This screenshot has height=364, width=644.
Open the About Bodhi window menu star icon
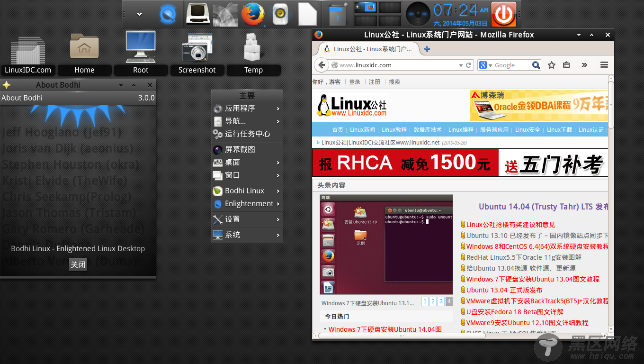[x=7, y=85]
